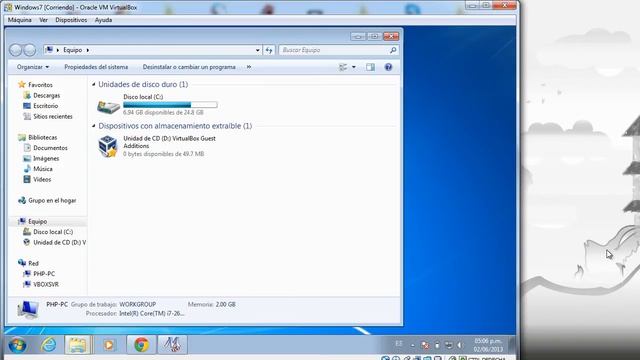Select Grupo en el hogar
The height and width of the screenshot is (360, 640).
(x=52, y=200)
